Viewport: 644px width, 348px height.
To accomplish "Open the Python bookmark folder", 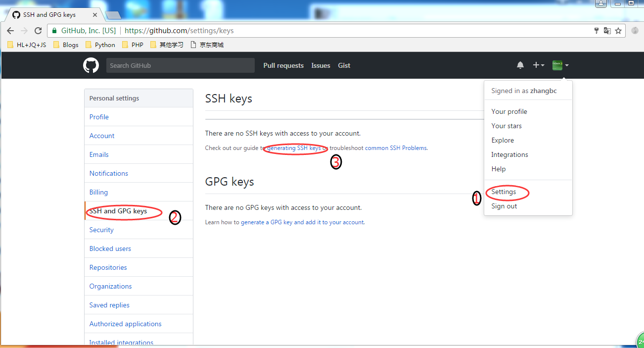I will coord(100,45).
